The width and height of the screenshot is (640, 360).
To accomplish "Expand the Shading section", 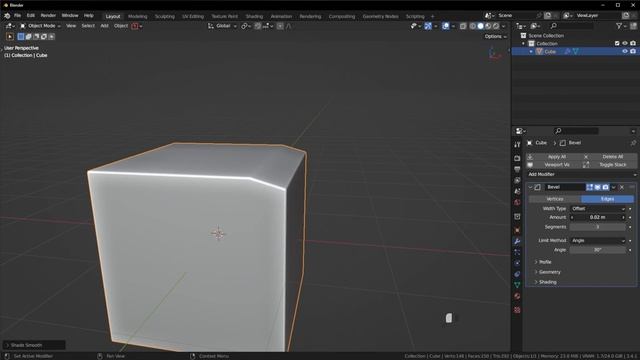I will 546,282.
